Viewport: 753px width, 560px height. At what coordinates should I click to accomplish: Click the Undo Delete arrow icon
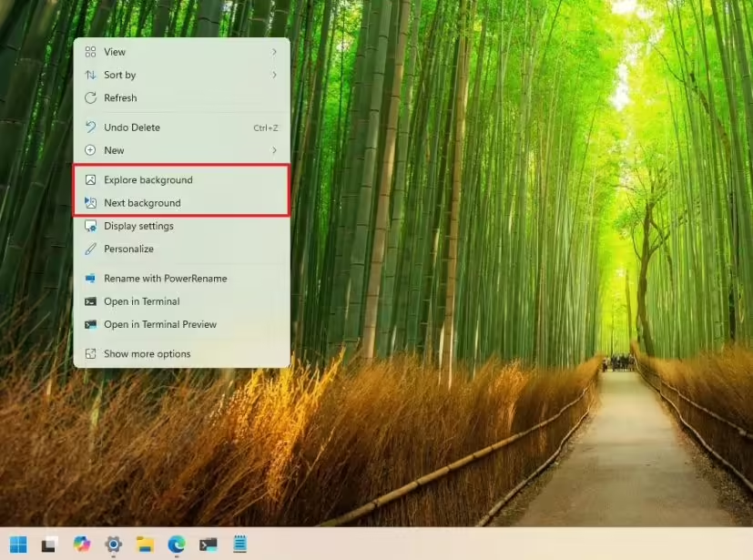pyautogui.click(x=90, y=127)
